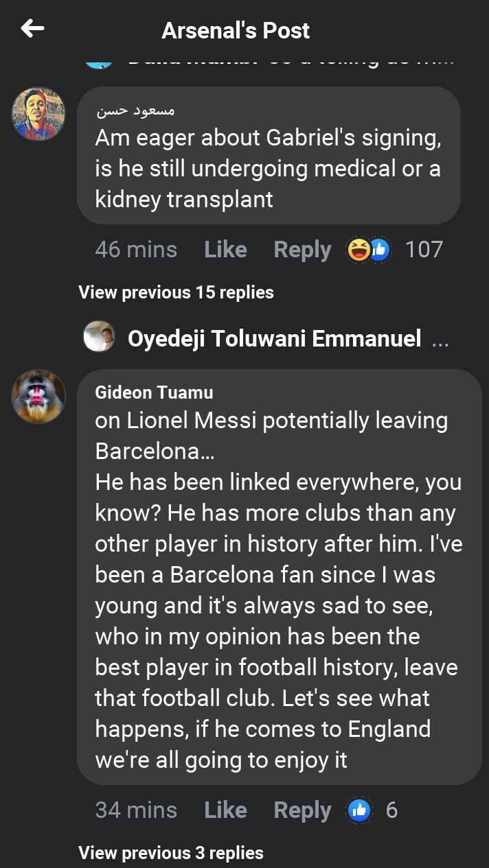Screen dimensions: 489x868
Task: Reply to the kidney transplant comment
Action: click(302, 250)
